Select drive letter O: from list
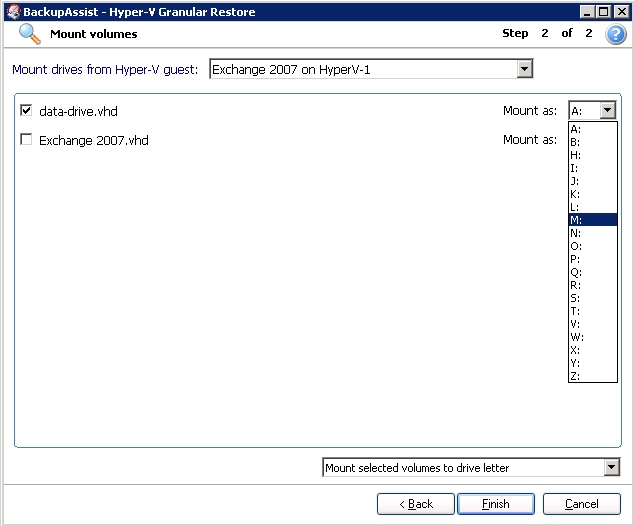634x526 pixels. pyautogui.click(x=593, y=246)
